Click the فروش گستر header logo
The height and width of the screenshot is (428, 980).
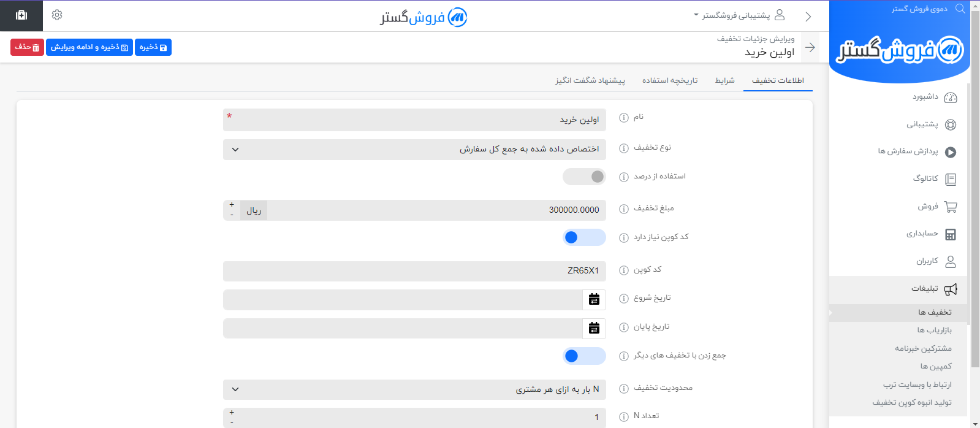424,17
